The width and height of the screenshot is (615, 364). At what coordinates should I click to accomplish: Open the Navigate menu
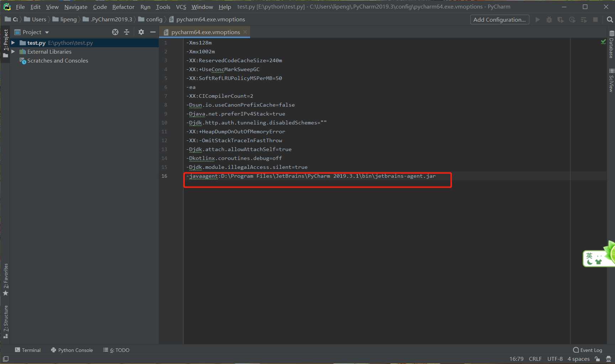click(76, 7)
